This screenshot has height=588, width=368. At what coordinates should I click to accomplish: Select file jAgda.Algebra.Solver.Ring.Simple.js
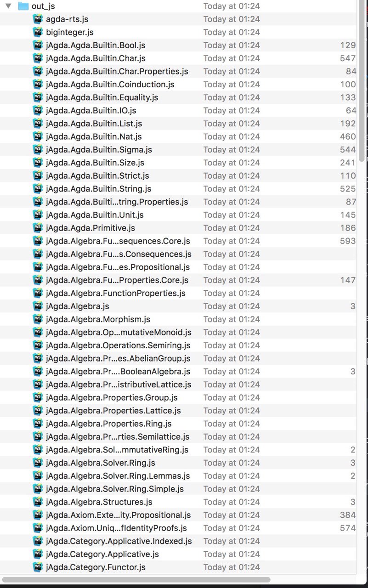click(115, 489)
